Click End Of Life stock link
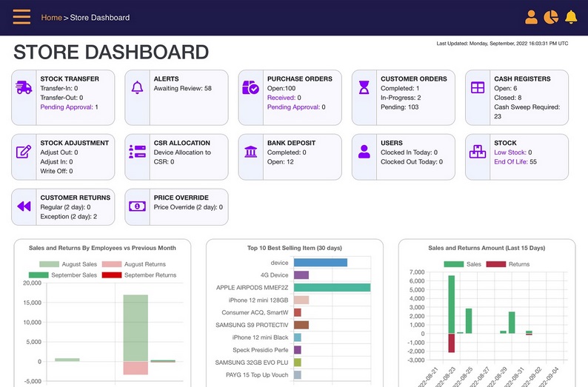Image resolution: width=588 pixels, height=387 pixels. click(x=512, y=162)
